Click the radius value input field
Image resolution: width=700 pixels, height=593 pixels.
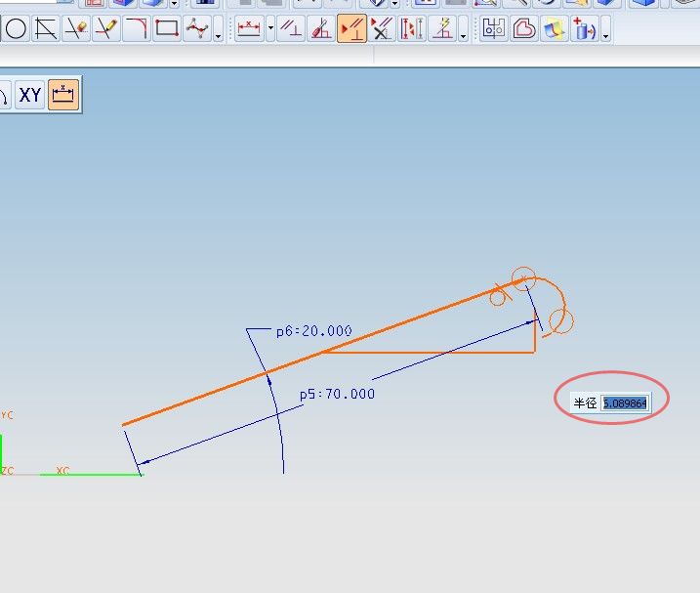click(625, 403)
